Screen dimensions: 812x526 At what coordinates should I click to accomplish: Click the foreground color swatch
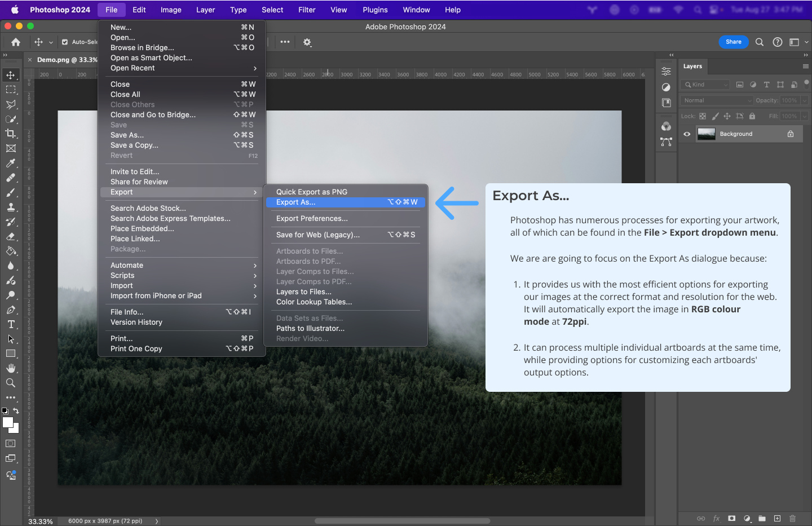coord(7,422)
